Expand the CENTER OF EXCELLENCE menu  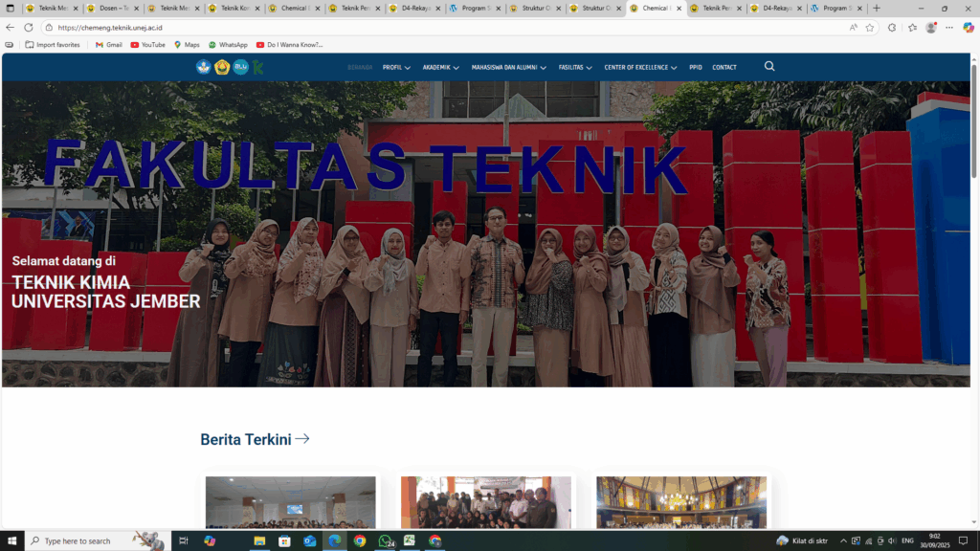tap(640, 68)
